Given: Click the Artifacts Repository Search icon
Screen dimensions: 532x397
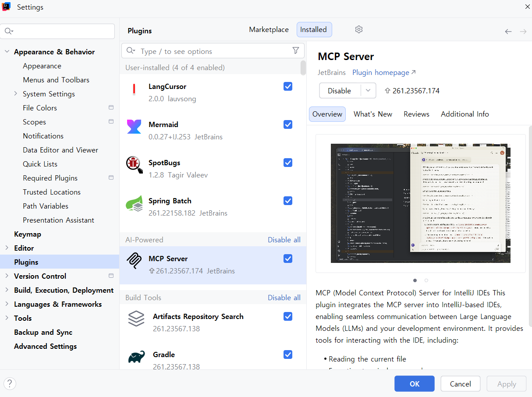Looking at the screenshot, I should pos(136,319).
